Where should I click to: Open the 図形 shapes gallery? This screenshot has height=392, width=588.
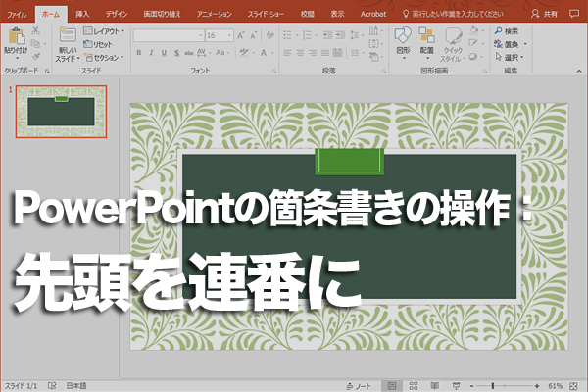tap(403, 43)
